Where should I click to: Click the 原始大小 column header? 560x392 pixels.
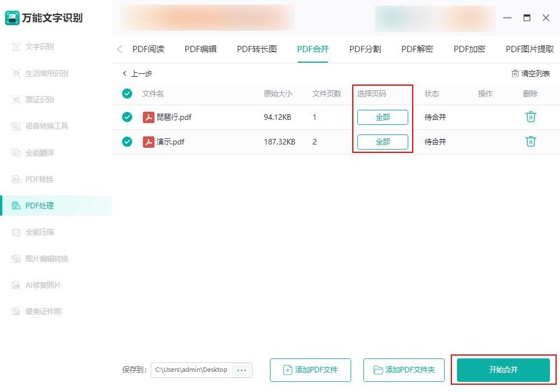tap(278, 94)
